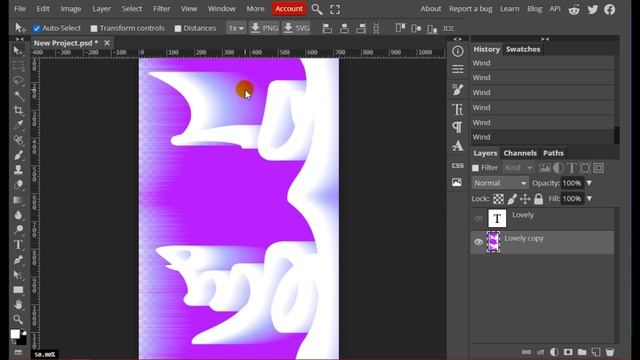Select the Hand tool
640x360 pixels.
tap(18, 304)
